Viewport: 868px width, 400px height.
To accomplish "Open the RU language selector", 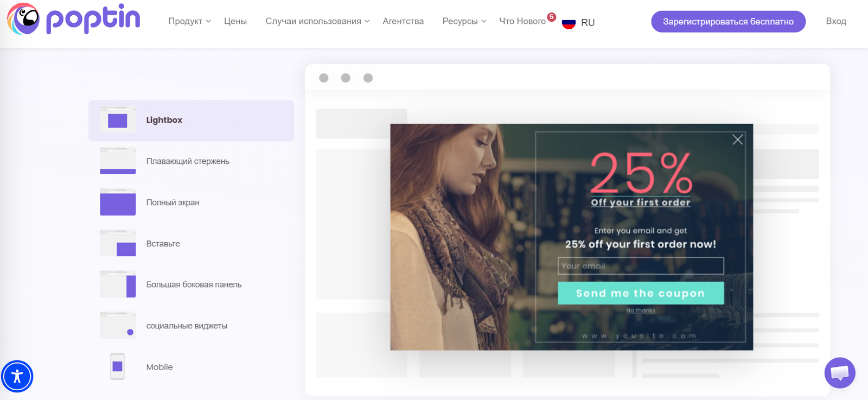I will (579, 22).
